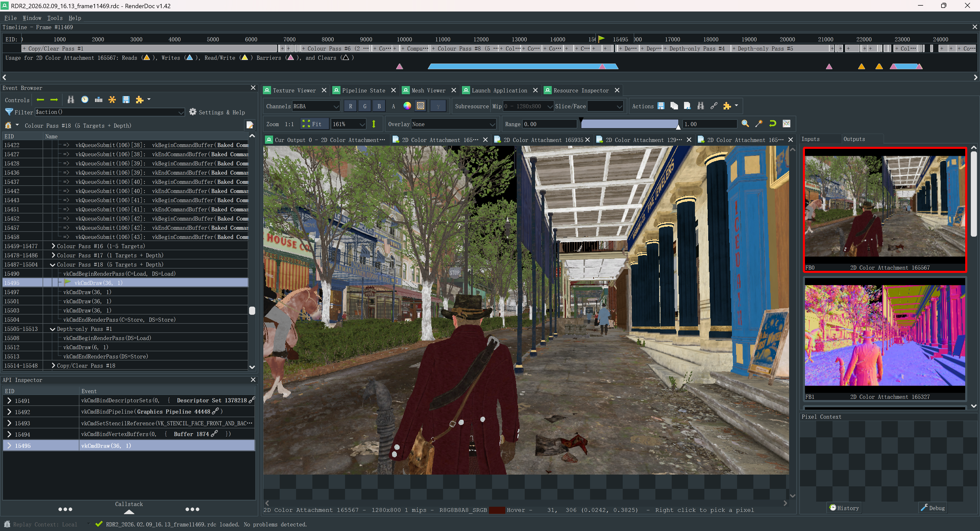
Task: Open the Tools menu
Action: pos(55,18)
